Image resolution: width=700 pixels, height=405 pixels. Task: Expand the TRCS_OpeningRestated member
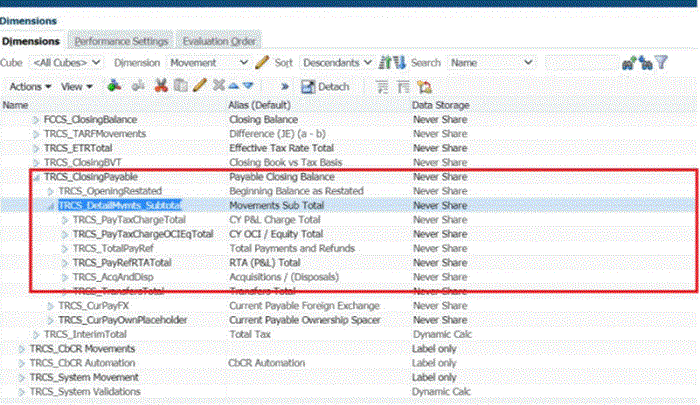coord(50,191)
